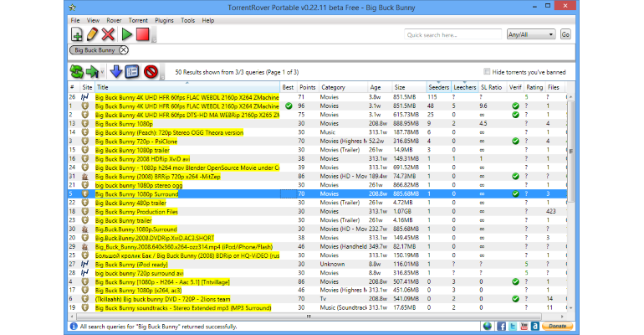The image size is (644, 335).
Task: Click the site icon of Production Files row
Action: pos(85,211)
